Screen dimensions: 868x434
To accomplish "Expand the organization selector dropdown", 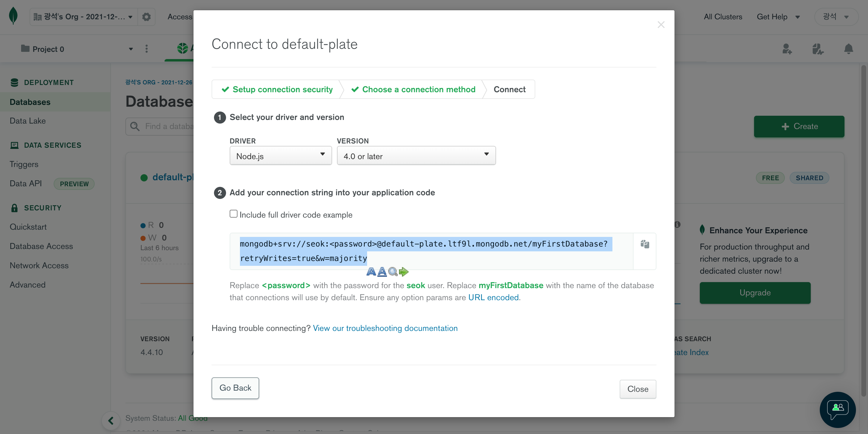I will (x=83, y=17).
